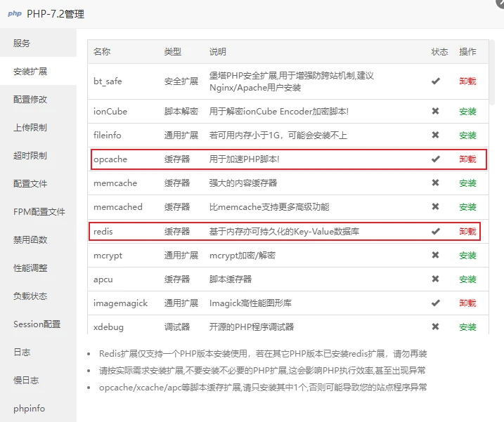Uninstall the imagemagick extension
Viewport: 504px width, 422px height.
467,303
